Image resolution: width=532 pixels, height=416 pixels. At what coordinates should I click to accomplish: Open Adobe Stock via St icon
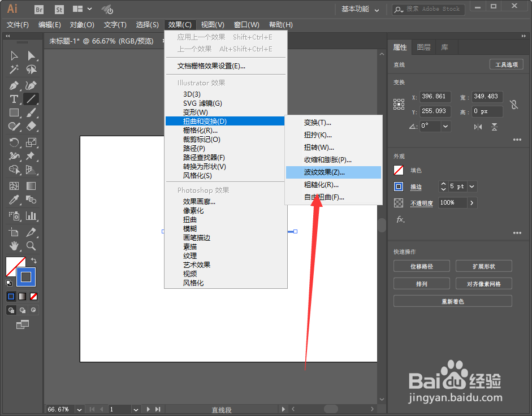coord(59,10)
